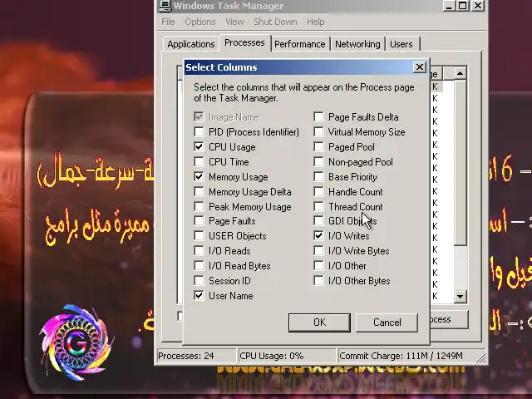The image size is (532, 399).
Task: Enable Non-paged Pool column
Action: 318,161
